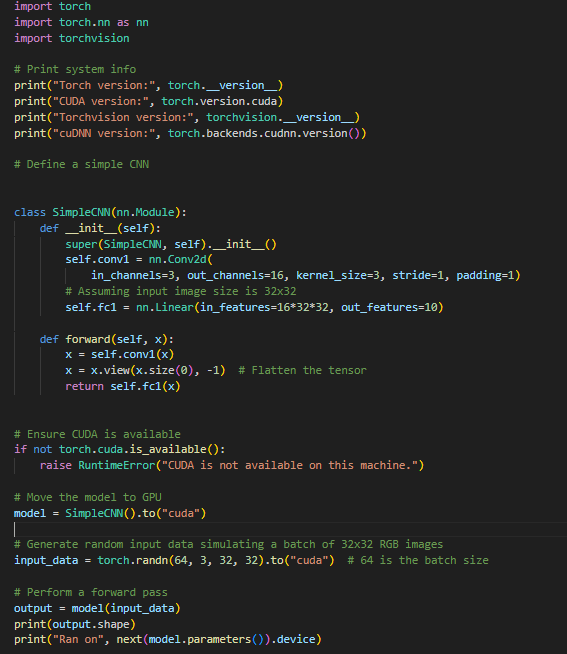Click the '# Print system info' comment
The height and width of the screenshot is (654, 567).
tap(75, 69)
